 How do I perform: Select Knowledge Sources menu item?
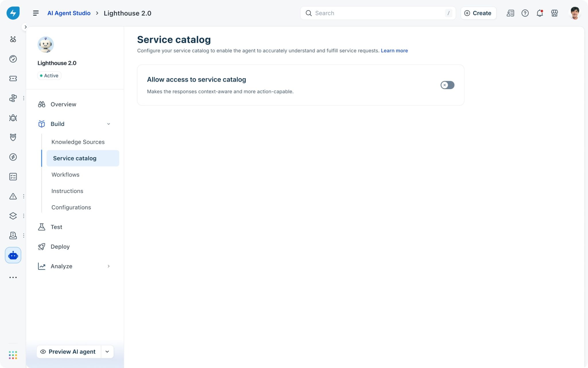point(78,142)
